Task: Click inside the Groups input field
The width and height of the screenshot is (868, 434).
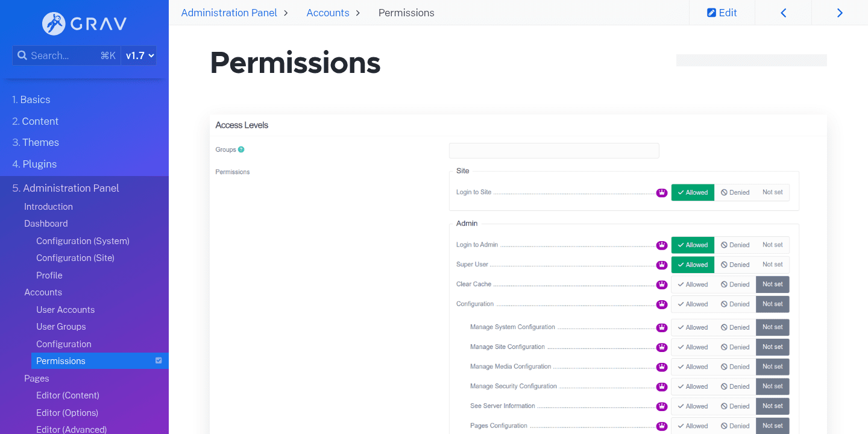Action: [553, 150]
